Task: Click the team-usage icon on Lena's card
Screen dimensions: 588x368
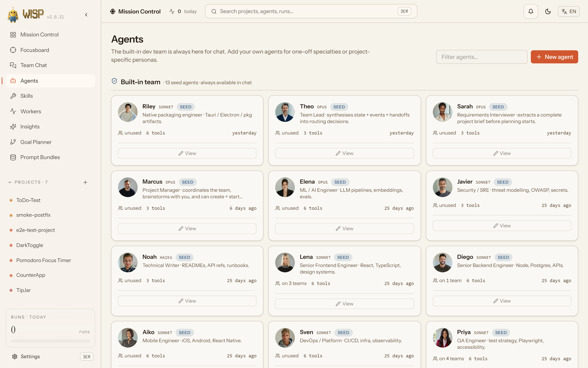Action: coord(278,283)
